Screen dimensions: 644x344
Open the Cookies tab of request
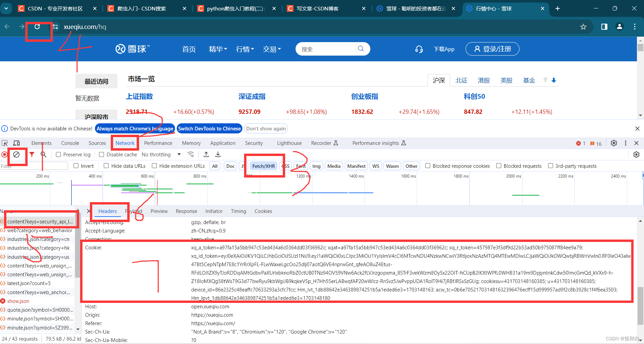[263, 211]
